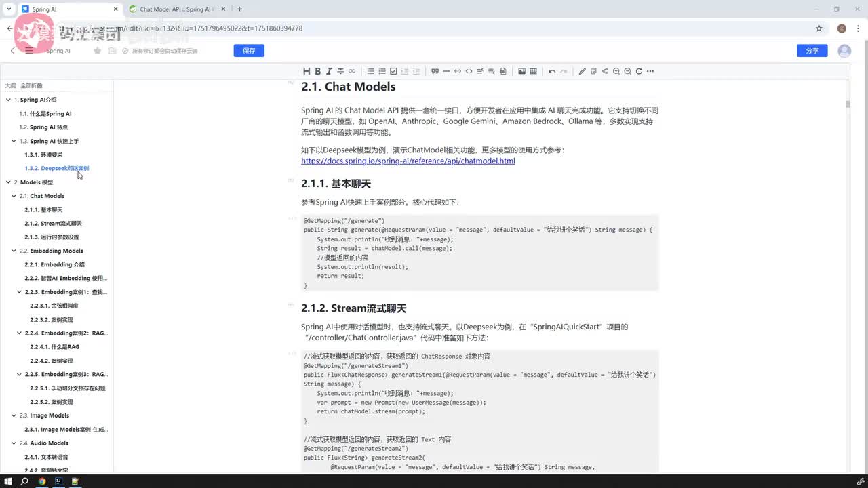
Task: Jump to 2.2.1. Embedding 介绍 outline entry
Action: [55, 265]
